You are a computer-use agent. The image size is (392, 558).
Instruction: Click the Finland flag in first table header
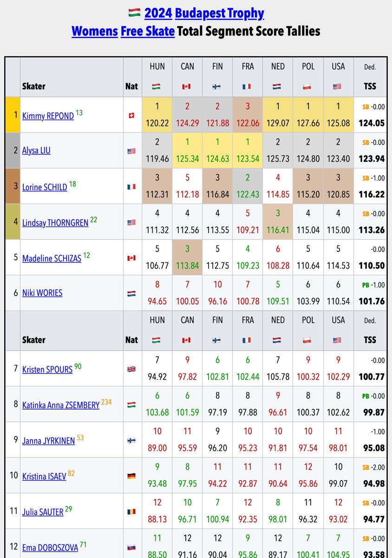coord(217,86)
